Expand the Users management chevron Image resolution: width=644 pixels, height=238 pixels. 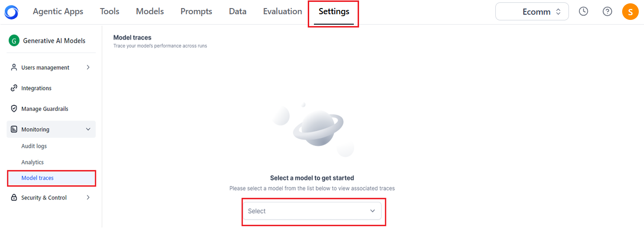[x=88, y=67]
